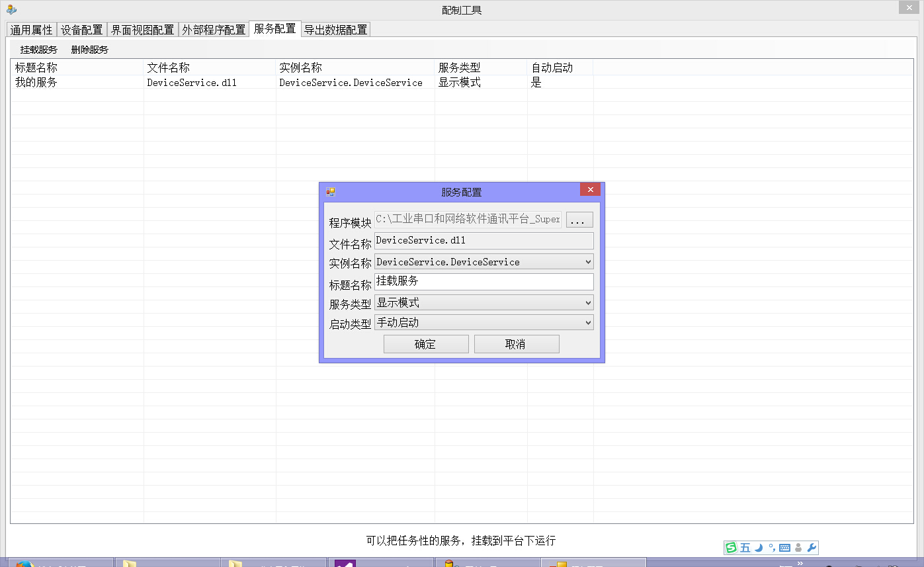This screenshot has width=924, height=567.
Task: Click the 文件名称 field in the dialog
Action: coord(484,241)
